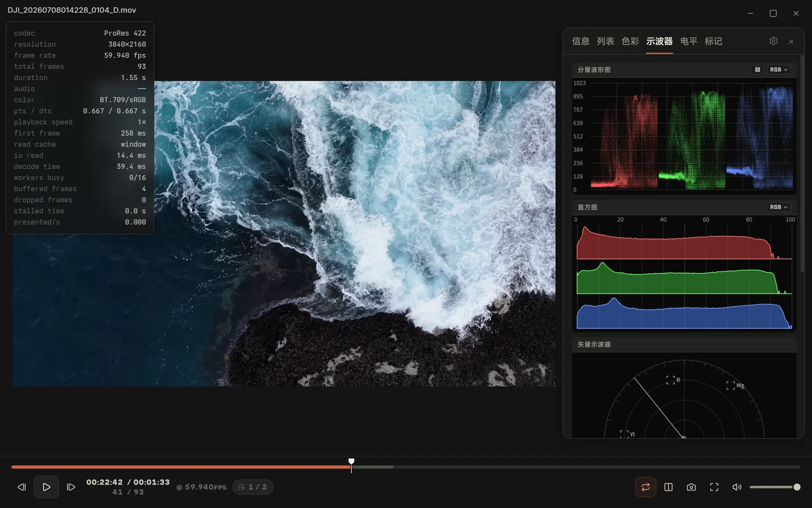This screenshot has height=508, width=812.
Task: Click 直方图 section title
Action: click(x=587, y=207)
